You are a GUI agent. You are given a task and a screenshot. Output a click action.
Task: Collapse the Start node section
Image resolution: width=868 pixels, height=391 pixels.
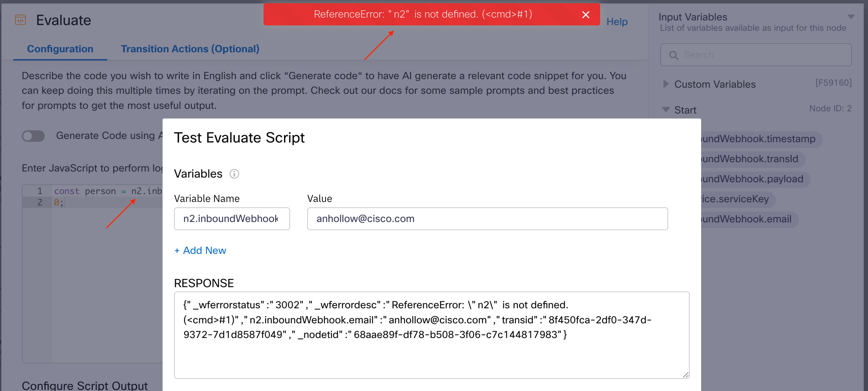(x=666, y=110)
